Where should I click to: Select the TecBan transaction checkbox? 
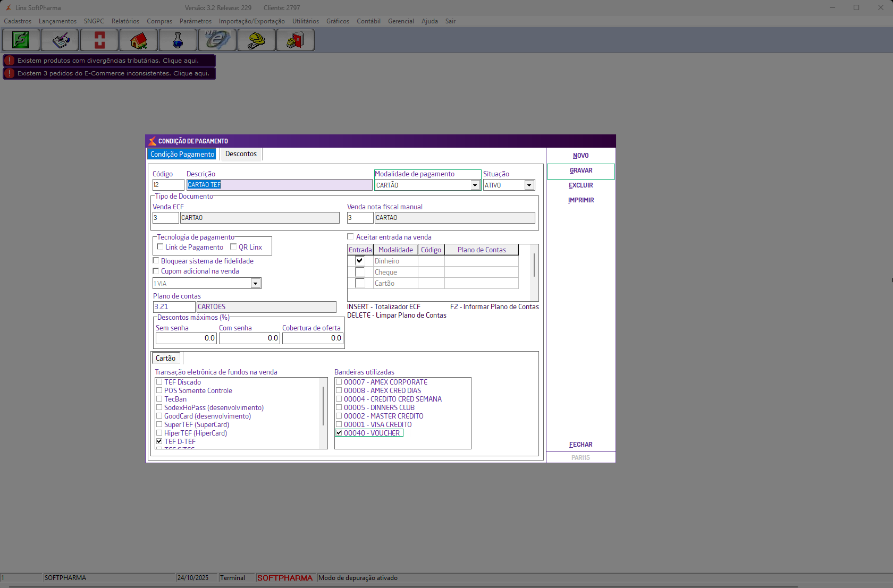pyautogui.click(x=159, y=399)
